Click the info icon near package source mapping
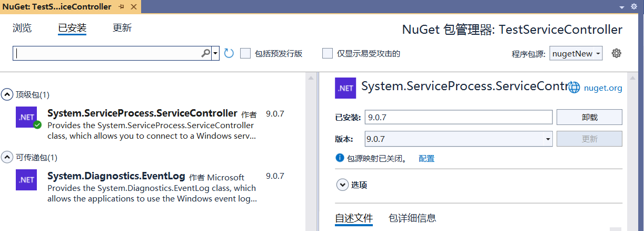This screenshot has width=644, height=231. pos(340,158)
